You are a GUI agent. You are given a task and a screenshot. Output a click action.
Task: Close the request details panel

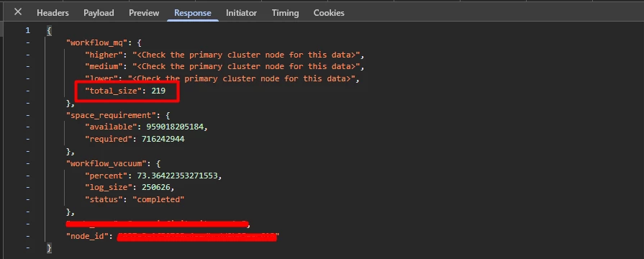(x=18, y=12)
